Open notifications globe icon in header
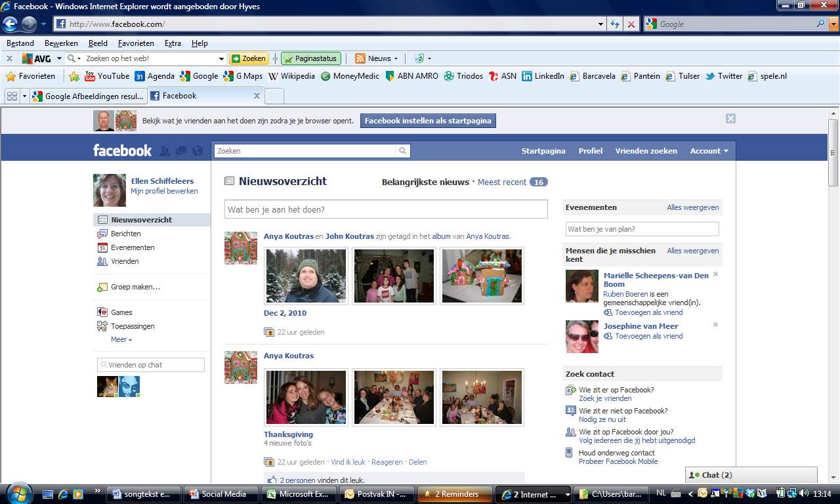Image resolution: width=840 pixels, height=504 pixels. [x=198, y=151]
